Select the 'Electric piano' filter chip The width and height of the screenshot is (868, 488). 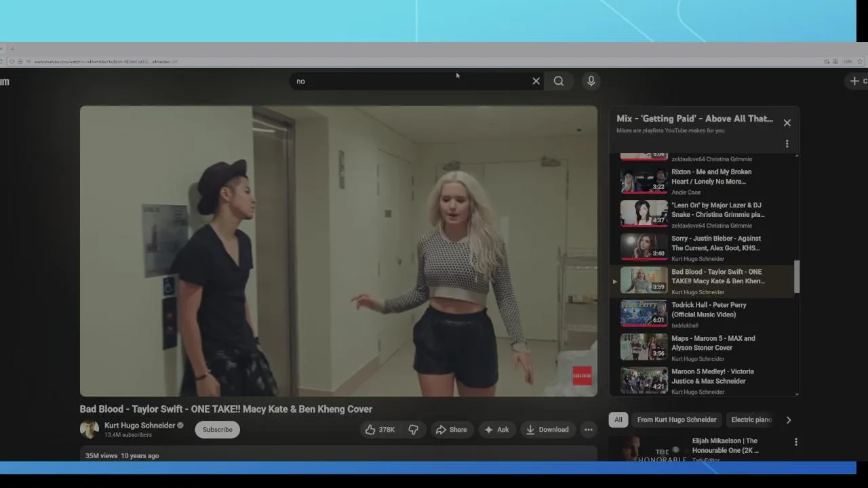(751, 420)
